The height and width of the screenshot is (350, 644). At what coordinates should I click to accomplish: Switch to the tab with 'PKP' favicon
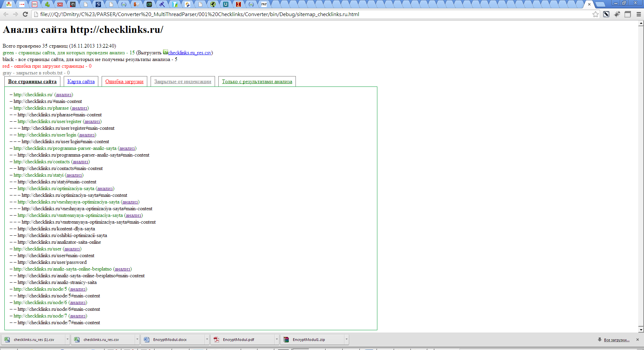[x=264, y=4]
